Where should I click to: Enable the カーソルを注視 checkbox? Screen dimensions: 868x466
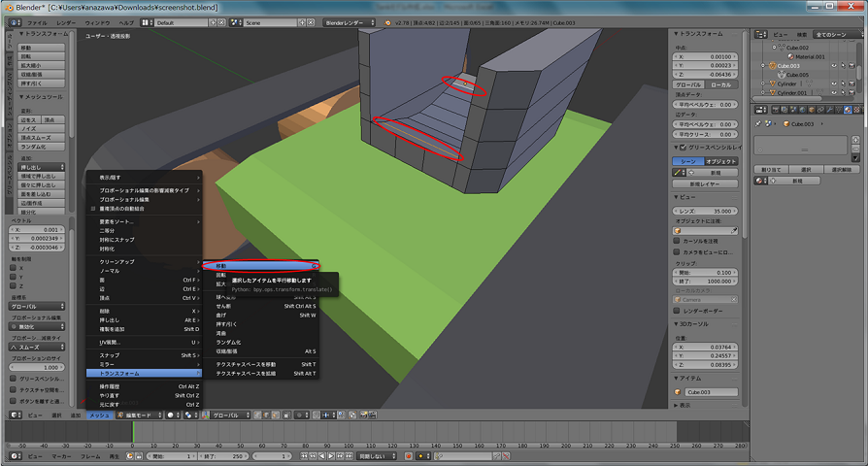(x=678, y=240)
